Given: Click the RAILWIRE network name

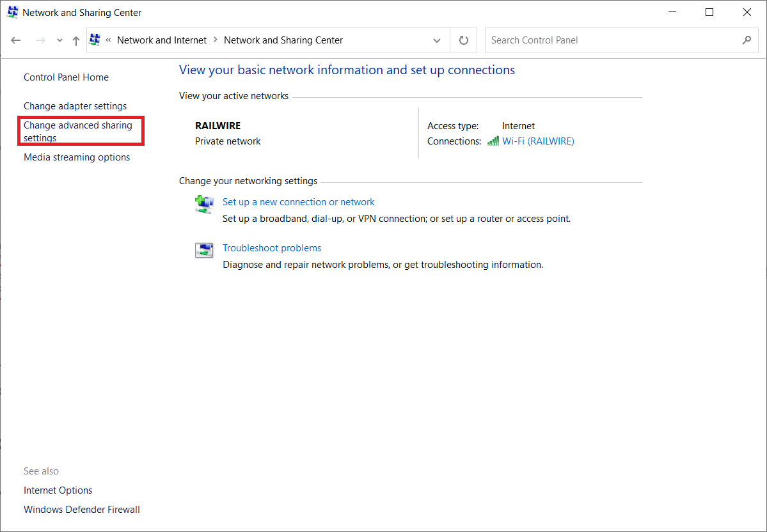Looking at the screenshot, I should coord(217,126).
